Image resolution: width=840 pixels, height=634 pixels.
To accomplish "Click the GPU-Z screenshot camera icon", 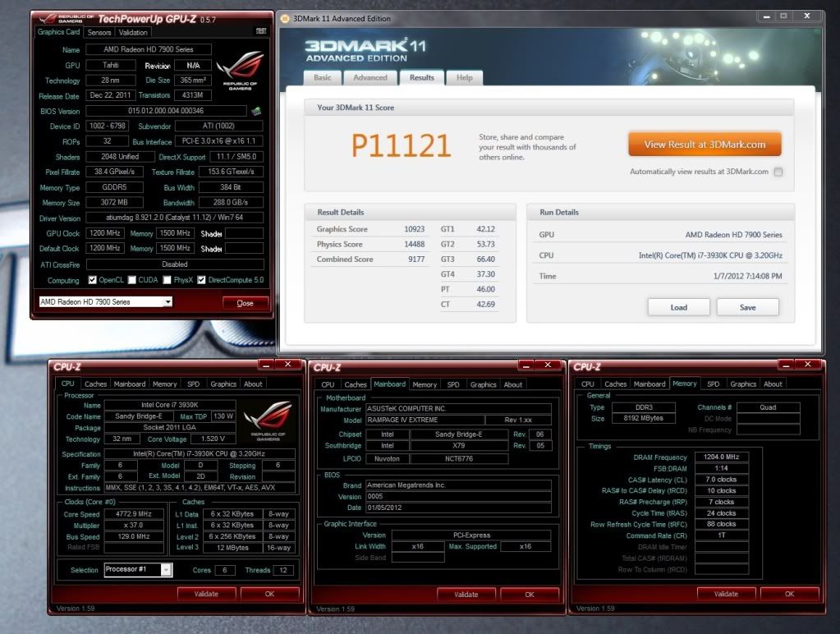I will 261,32.
